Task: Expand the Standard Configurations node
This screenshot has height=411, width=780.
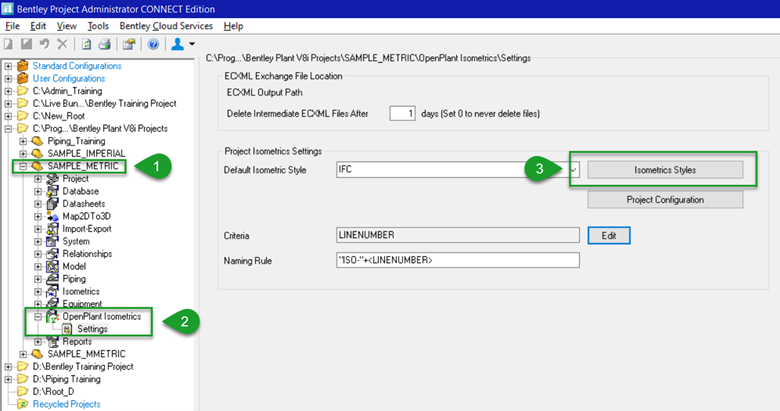Action: tap(8, 66)
